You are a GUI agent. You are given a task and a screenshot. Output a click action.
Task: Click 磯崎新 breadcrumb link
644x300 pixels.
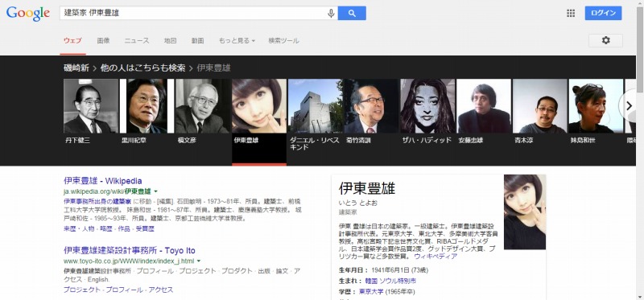(x=76, y=68)
